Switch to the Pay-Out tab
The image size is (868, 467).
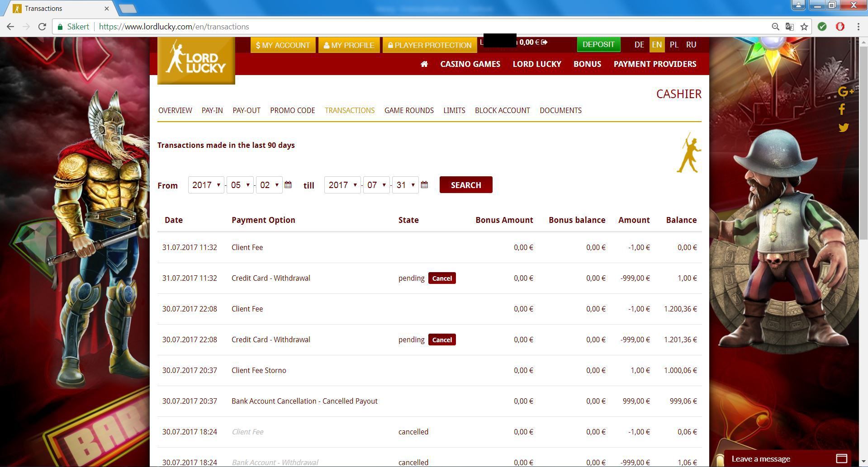tap(247, 110)
